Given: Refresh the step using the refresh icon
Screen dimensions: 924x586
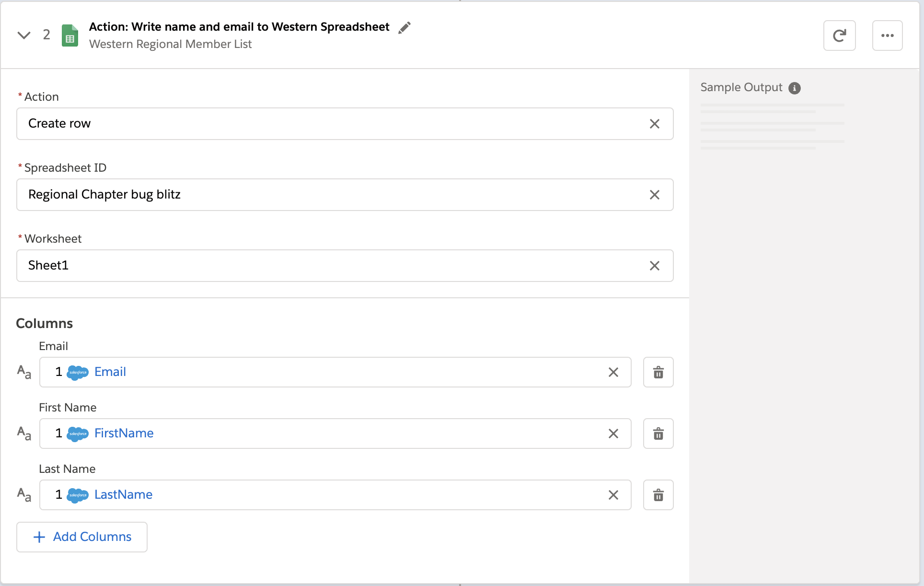Looking at the screenshot, I should coord(839,35).
